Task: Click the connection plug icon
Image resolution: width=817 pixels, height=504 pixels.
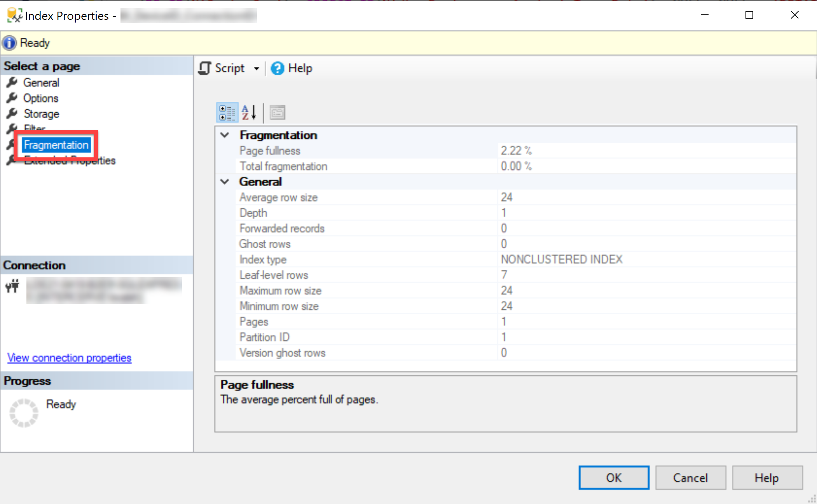Action: (12, 286)
